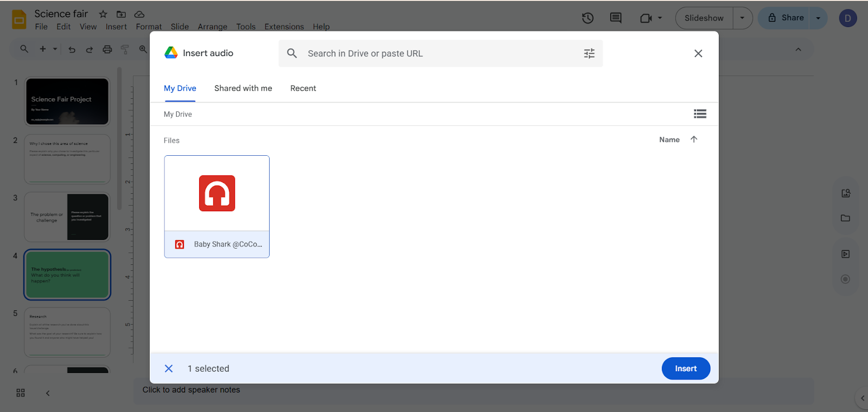
Task: Click the print icon in toolbar
Action: [107, 49]
